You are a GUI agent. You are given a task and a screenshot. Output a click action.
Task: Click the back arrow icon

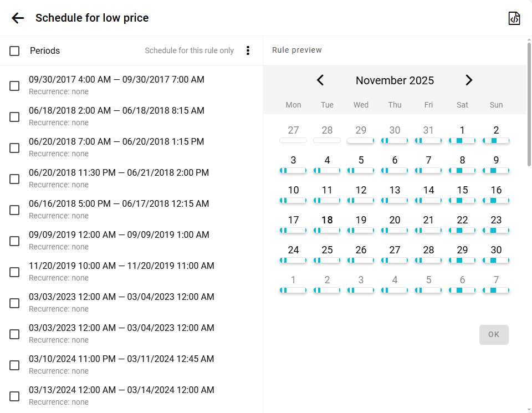[x=18, y=18]
